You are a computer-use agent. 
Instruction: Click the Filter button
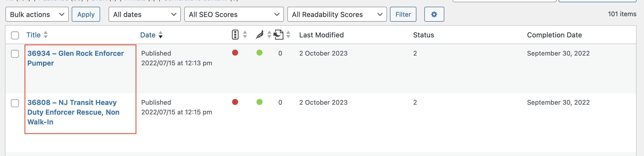(403, 14)
